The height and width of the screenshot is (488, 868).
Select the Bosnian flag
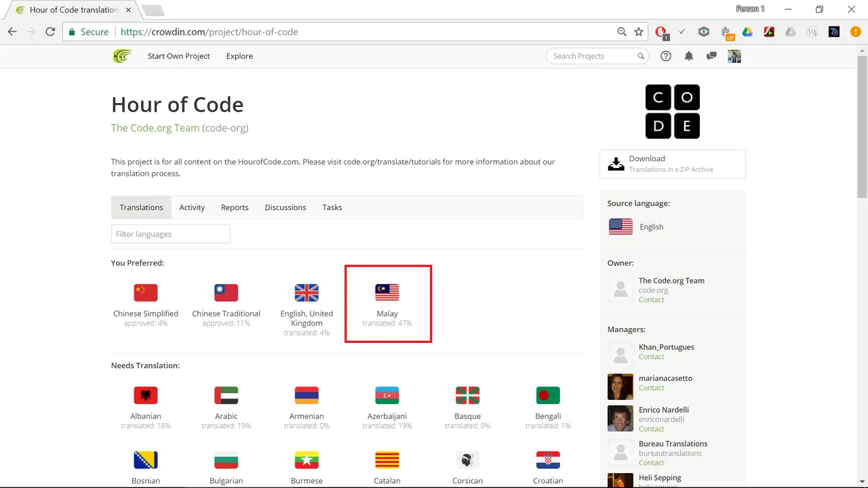tap(146, 460)
